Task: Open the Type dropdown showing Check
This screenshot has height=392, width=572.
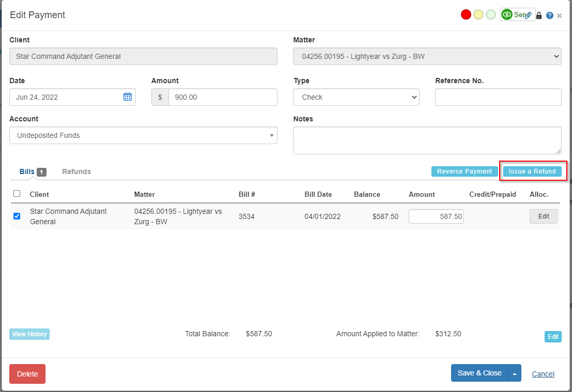Action: (x=357, y=97)
